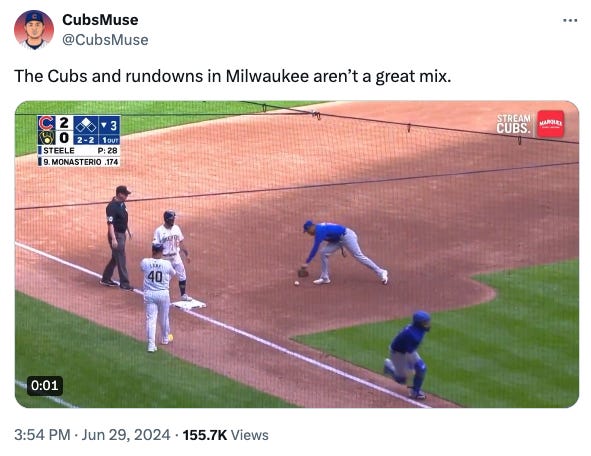Click the bottom-of-3rd inning indicator
591x456 pixels.
[x=109, y=125]
